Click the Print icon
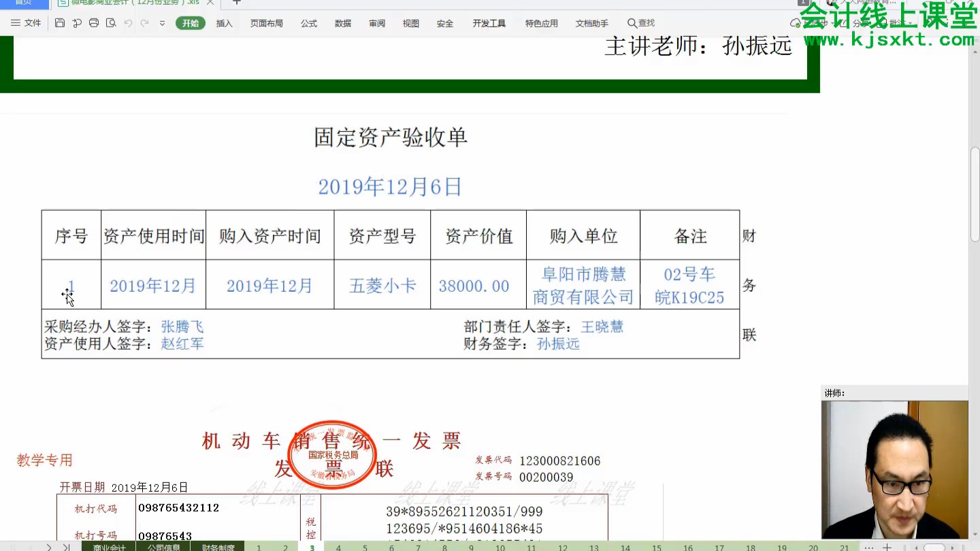The width and height of the screenshot is (980, 551). pyautogui.click(x=94, y=23)
